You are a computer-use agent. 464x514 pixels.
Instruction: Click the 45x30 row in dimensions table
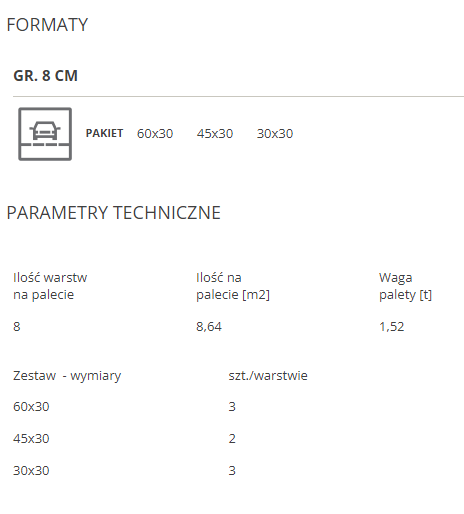coord(31,439)
